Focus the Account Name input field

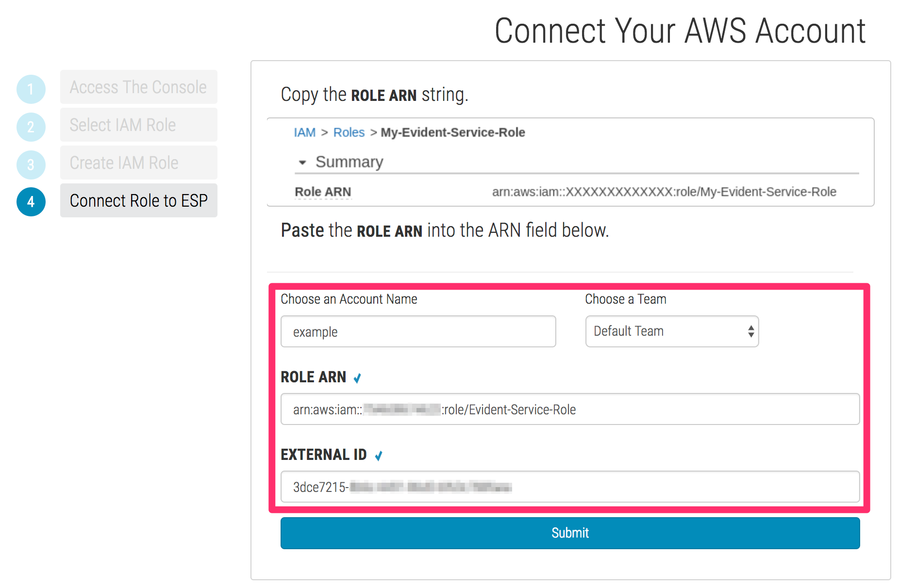pyautogui.click(x=418, y=332)
